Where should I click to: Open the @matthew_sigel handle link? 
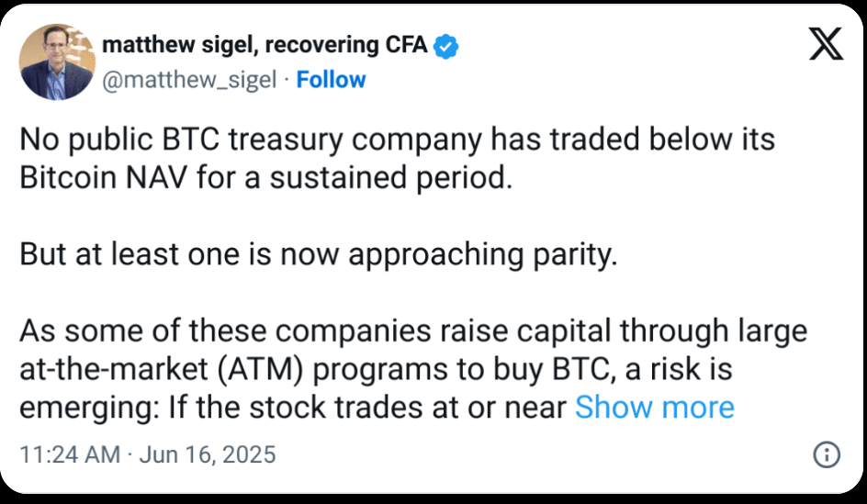(188, 80)
